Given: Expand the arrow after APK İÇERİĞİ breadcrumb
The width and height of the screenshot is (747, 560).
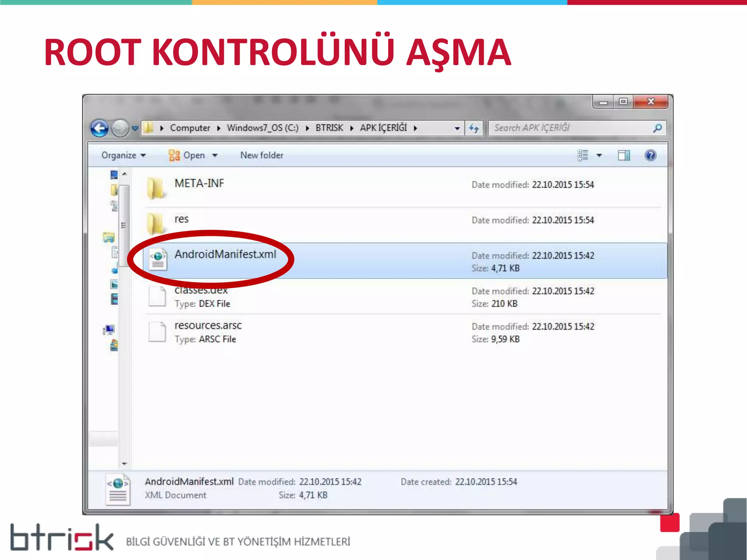Looking at the screenshot, I should click(415, 128).
